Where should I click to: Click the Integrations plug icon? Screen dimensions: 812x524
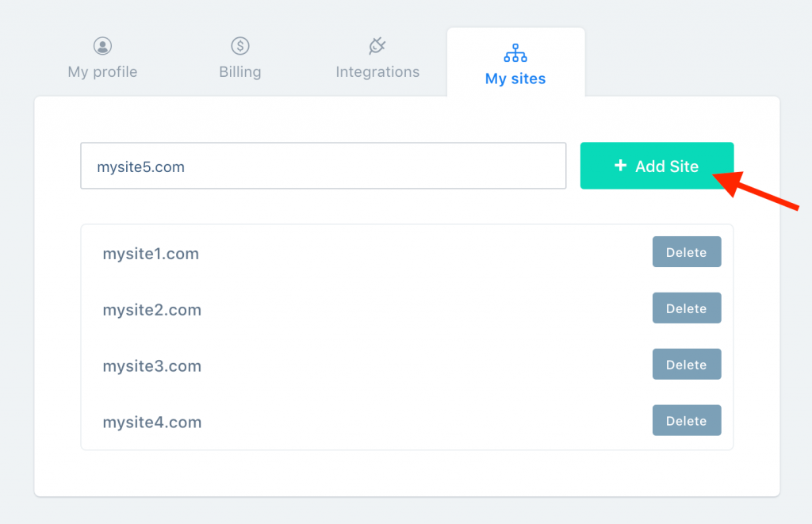[377, 45]
